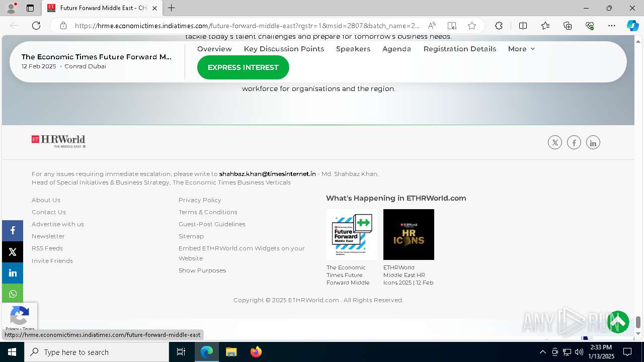This screenshot has width=644, height=362.
Task: Close the Future Forward Middle East tab
Action: click(154, 8)
